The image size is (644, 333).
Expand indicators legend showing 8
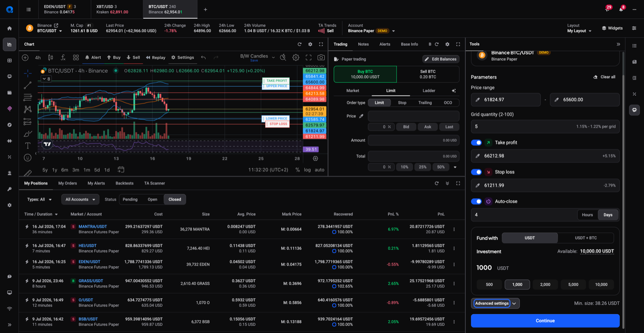click(46, 79)
